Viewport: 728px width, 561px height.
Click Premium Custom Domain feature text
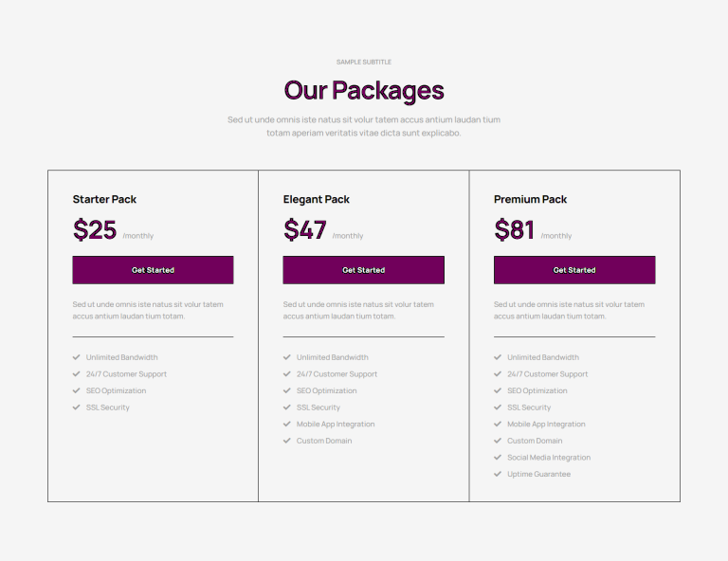click(535, 441)
